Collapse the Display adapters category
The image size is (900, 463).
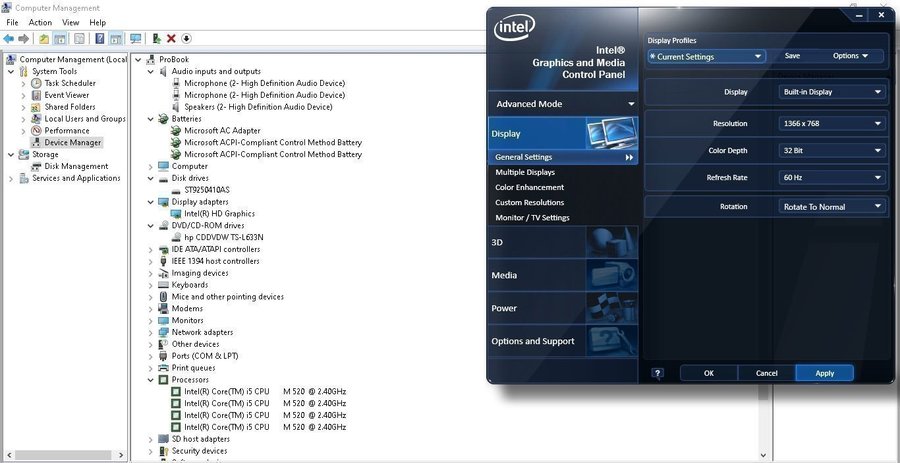pos(150,202)
